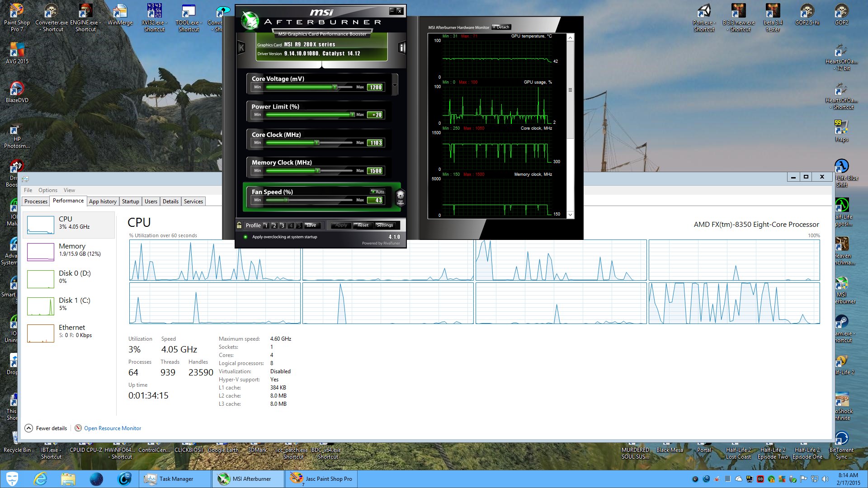Open the Action Center flag tray icon

tap(803, 479)
